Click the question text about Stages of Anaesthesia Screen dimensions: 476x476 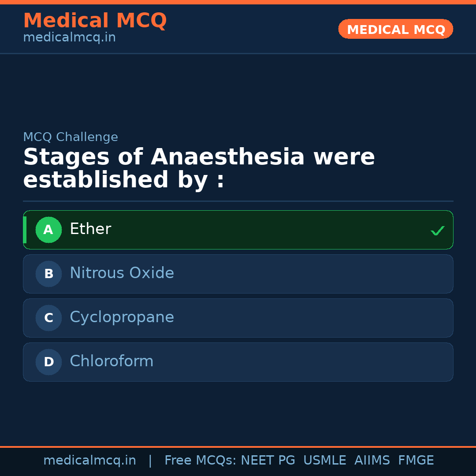coord(198,167)
